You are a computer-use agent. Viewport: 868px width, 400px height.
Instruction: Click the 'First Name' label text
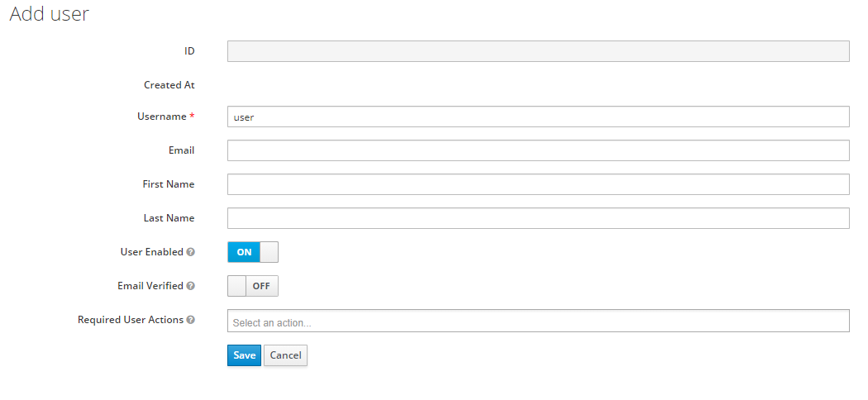[x=168, y=184]
